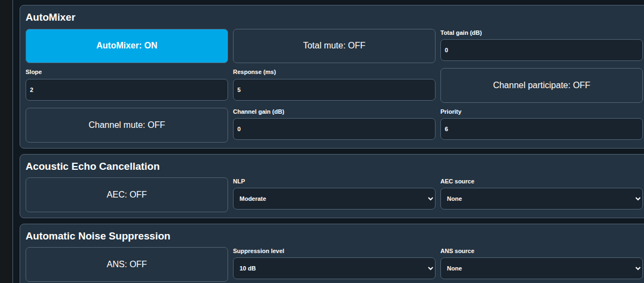Click the Priority label
The width and height of the screenshot is (644, 283).
tap(451, 112)
